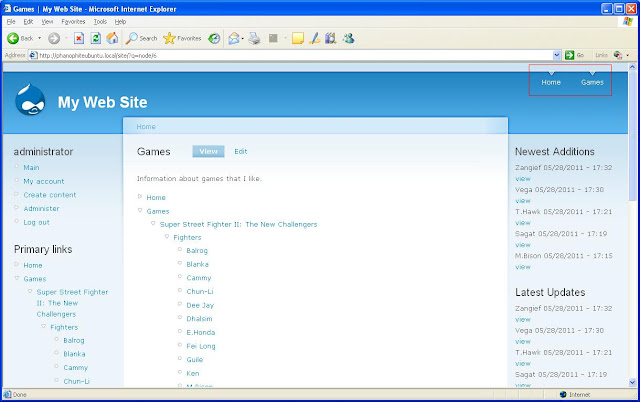640x402 pixels.
Task: Open Chun-Li in main content list
Action: coord(200,291)
